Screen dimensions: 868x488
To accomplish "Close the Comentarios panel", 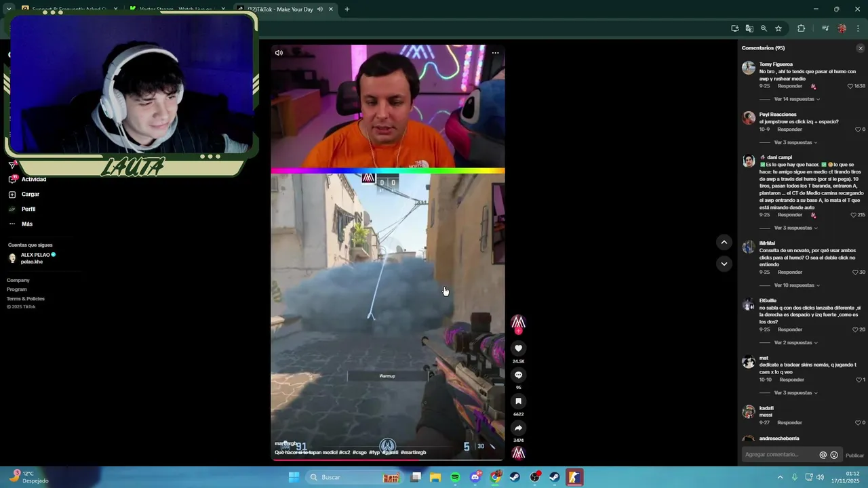I will point(861,48).
